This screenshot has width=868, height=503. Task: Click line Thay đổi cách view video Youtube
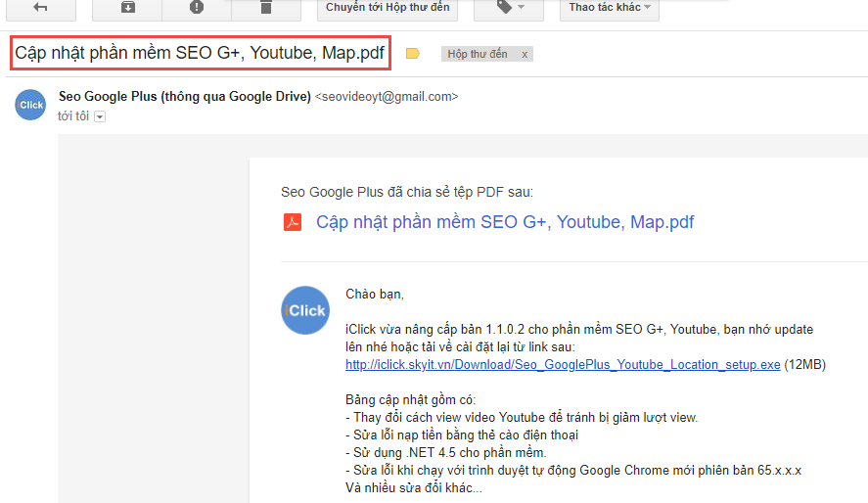pos(522,417)
